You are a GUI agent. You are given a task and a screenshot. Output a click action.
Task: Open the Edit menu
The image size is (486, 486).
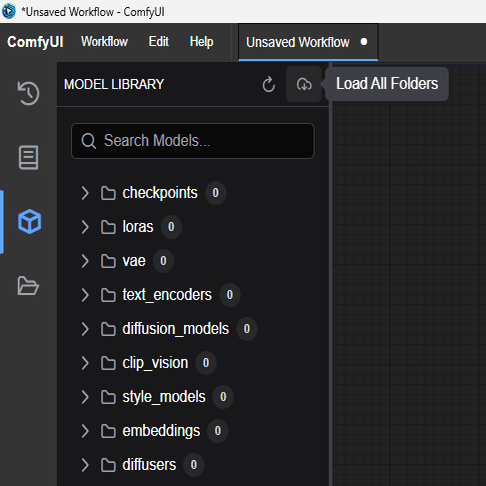click(x=159, y=42)
